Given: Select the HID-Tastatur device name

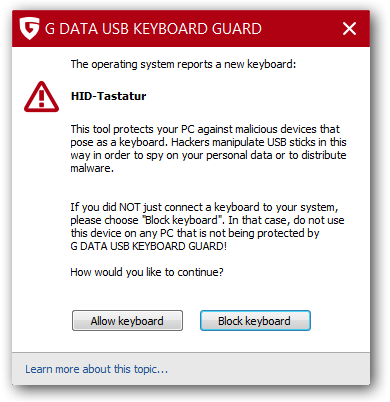Looking at the screenshot, I should point(108,96).
